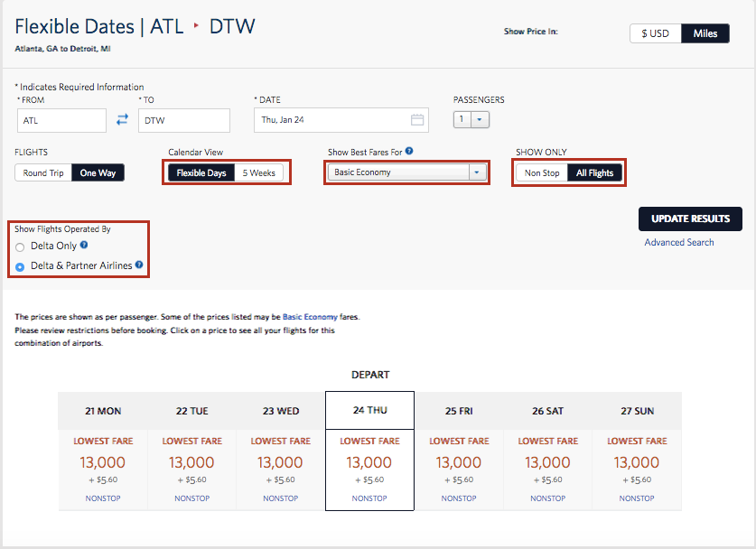Viewport: 756px width, 549px height.
Task: Open the Passengers count dropdown
Action: pyautogui.click(x=471, y=119)
